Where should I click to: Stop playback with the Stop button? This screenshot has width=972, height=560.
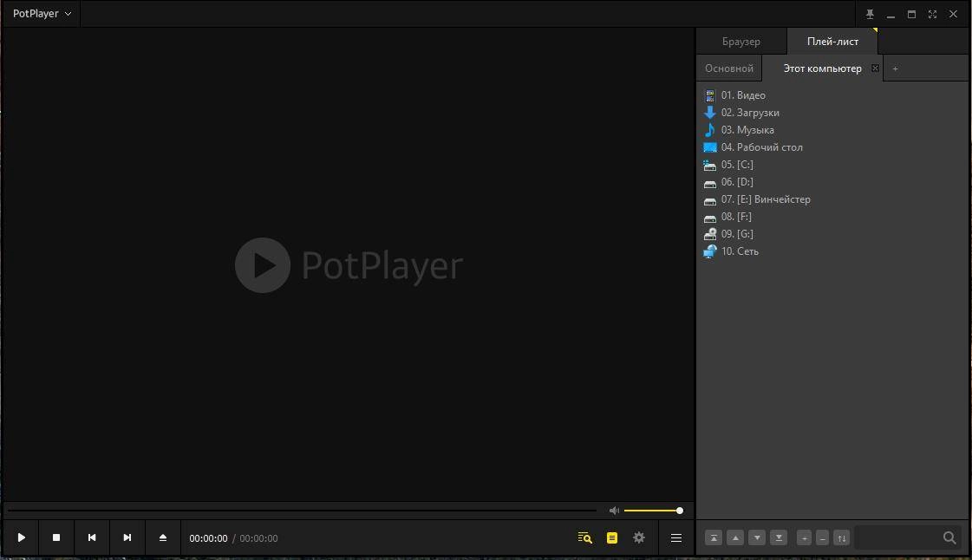56,537
